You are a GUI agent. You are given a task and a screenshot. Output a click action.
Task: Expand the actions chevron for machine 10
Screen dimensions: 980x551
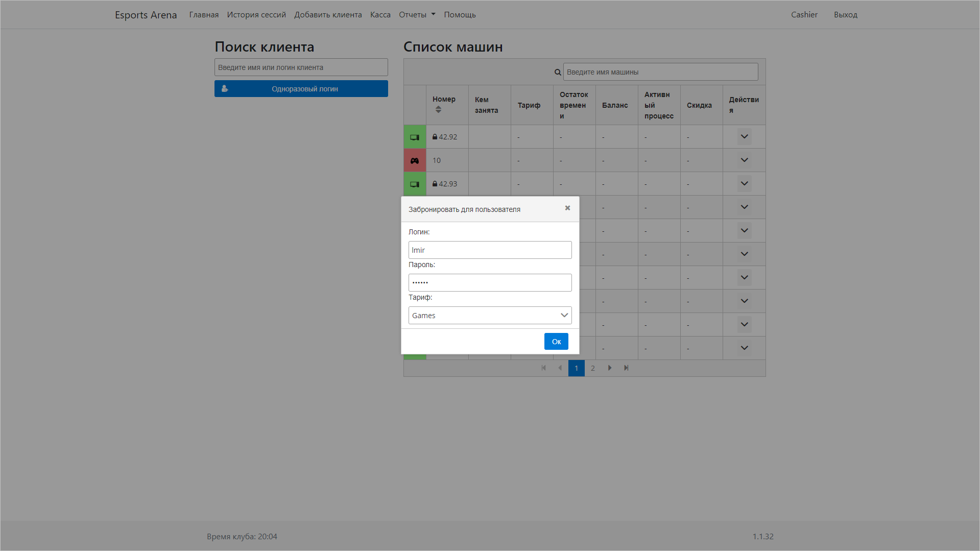click(744, 160)
